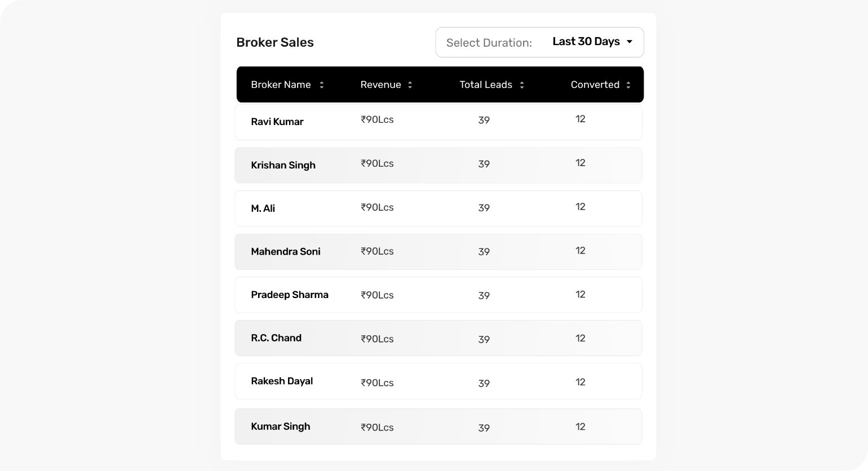Viewport: 868px width, 471px height.
Task: Click the Converted column header label
Action: tap(595, 85)
